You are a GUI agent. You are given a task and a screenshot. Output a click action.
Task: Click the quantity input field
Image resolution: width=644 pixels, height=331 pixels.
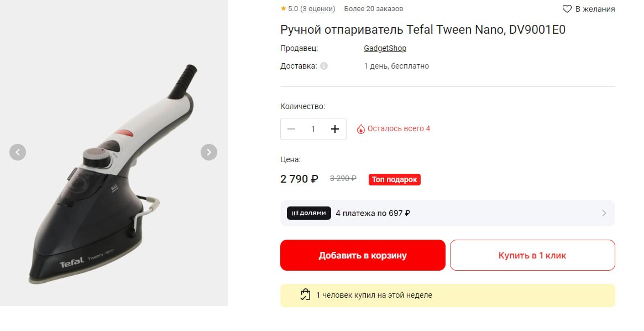(313, 129)
